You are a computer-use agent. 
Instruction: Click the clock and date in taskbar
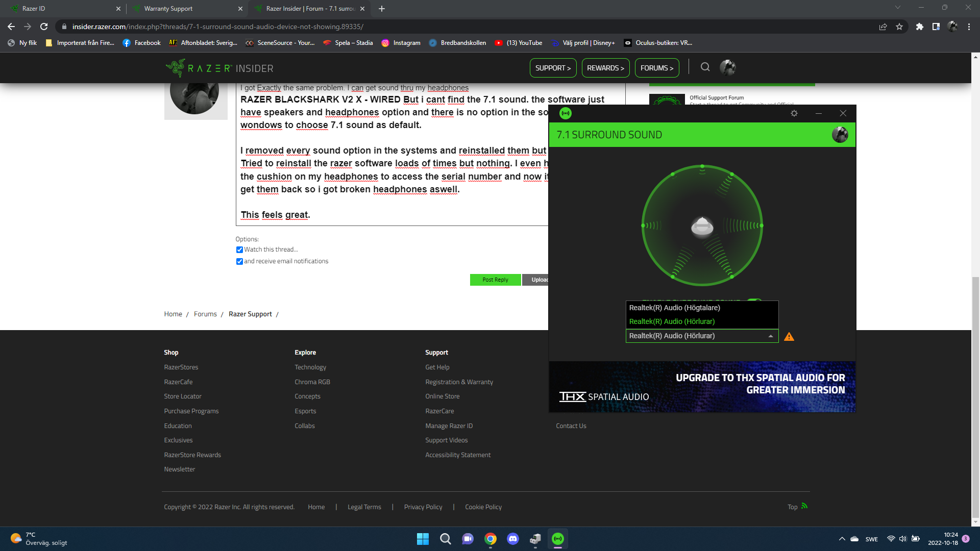943,539
